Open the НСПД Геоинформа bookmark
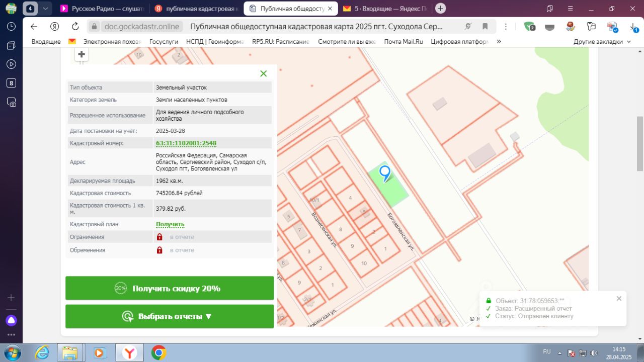Image resolution: width=644 pixels, height=362 pixels. [x=215, y=42]
